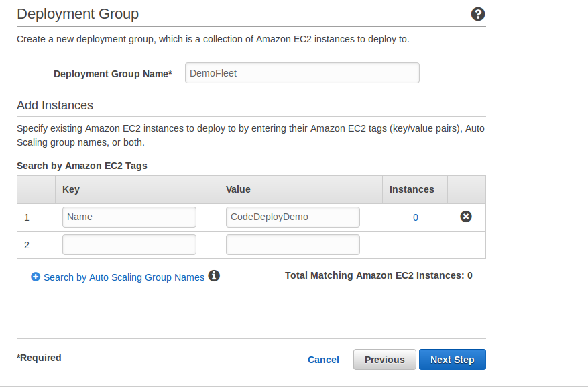Image resolution: width=588 pixels, height=392 pixels.
Task: Select the Key field in row 1
Action: click(129, 217)
